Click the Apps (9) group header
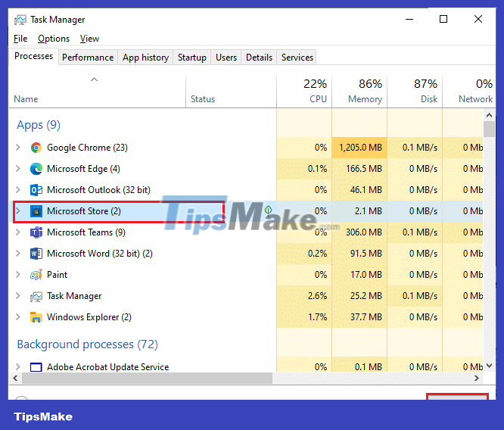The height and width of the screenshot is (430, 504). click(x=39, y=125)
